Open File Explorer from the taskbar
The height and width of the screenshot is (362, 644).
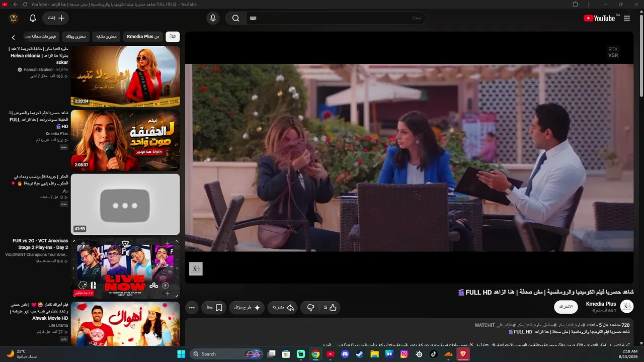pos(374,354)
